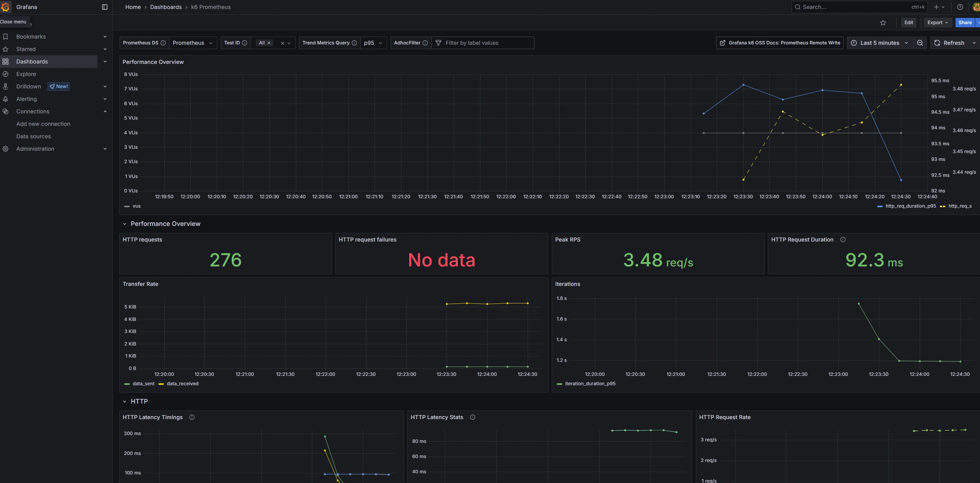Click info icon on HTTP Latency Timings panel
Image resolution: width=980 pixels, height=483 pixels.
pyautogui.click(x=192, y=417)
